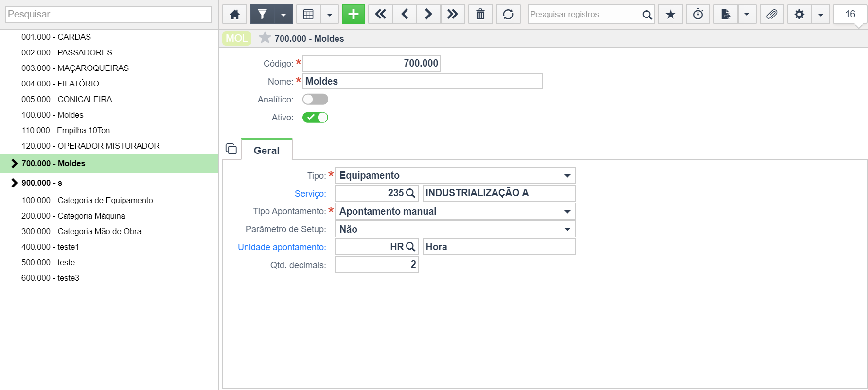Go to the Home icon in toolbar

tap(235, 15)
